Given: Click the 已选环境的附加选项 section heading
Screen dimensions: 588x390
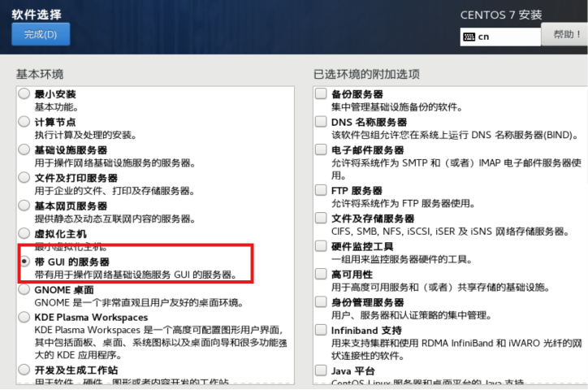Looking at the screenshot, I should (366, 74).
